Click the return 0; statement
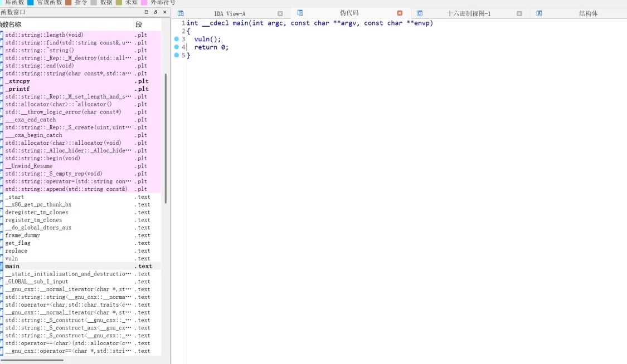627x364 pixels. tap(211, 47)
